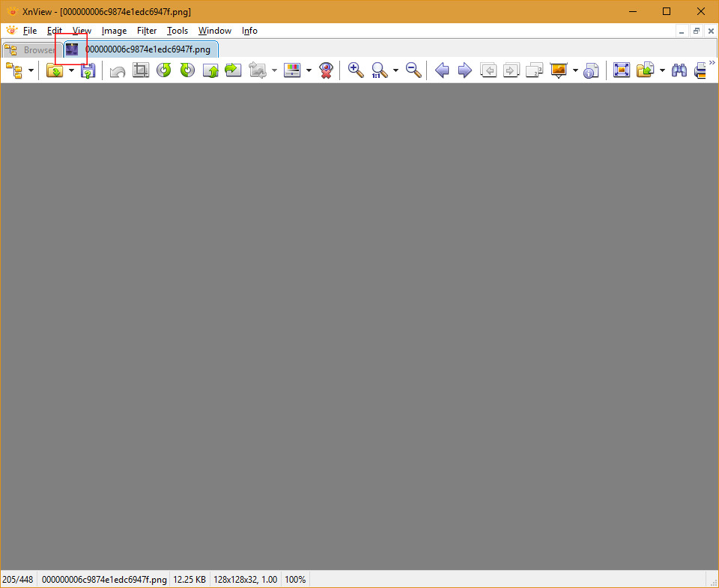This screenshot has height=588, width=719.
Task: Expand hidden toolbar items chevron
Action: (712, 62)
